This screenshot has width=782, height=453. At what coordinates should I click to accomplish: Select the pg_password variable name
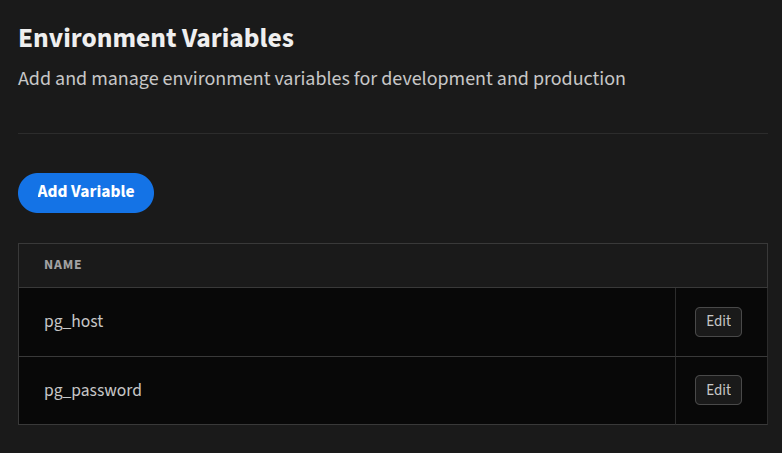(93, 390)
